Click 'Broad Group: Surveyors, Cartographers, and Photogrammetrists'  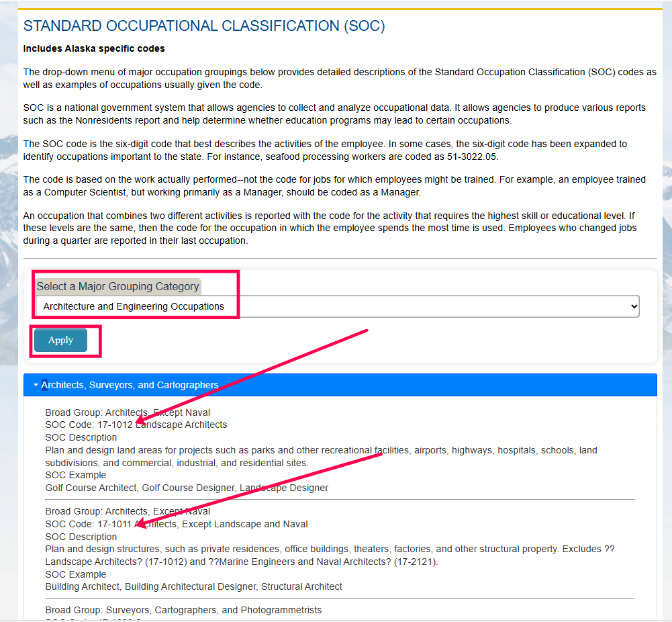(x=183, y=610)
